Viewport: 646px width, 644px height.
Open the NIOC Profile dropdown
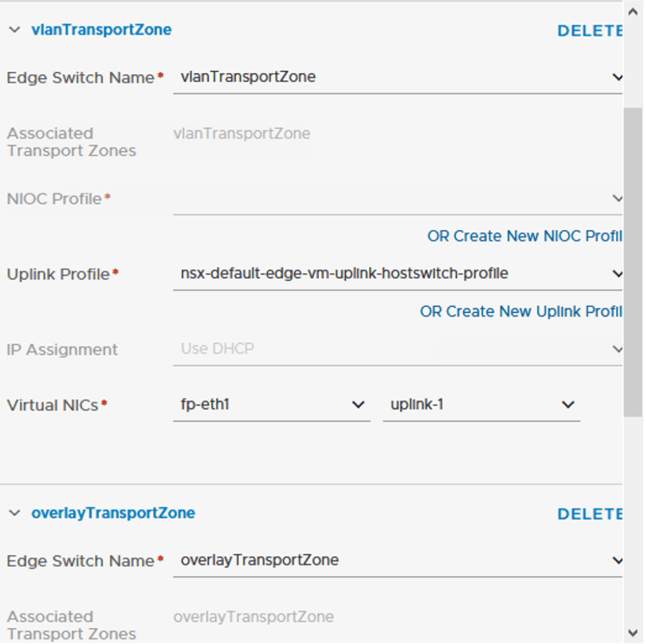(x=618, y=199)
